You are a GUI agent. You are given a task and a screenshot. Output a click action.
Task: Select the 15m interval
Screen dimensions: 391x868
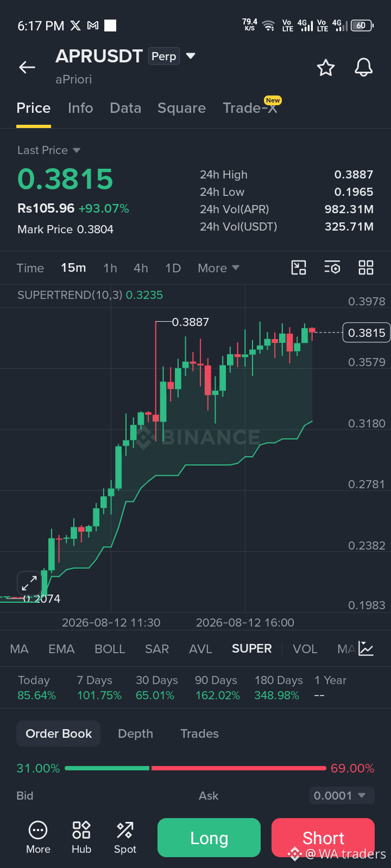click(73, 268)
